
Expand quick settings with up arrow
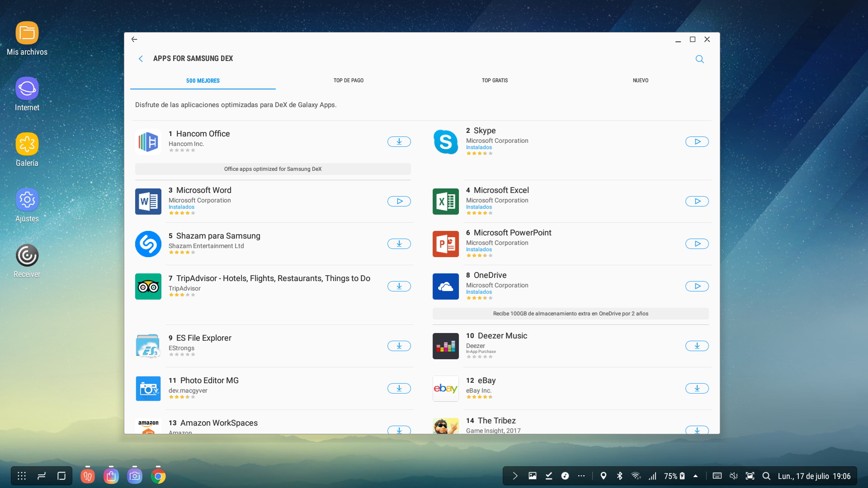coord(696,476)
